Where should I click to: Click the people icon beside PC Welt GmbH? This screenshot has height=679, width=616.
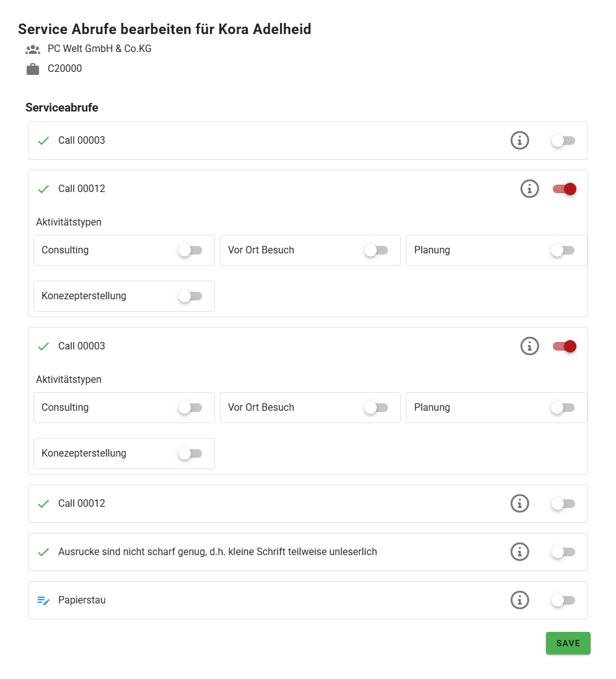(33, 49)
